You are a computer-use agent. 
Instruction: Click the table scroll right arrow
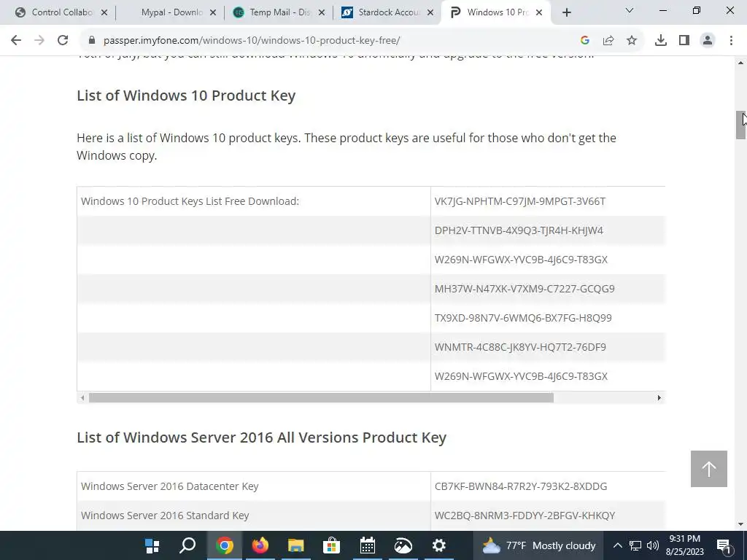tap(659, 397)
